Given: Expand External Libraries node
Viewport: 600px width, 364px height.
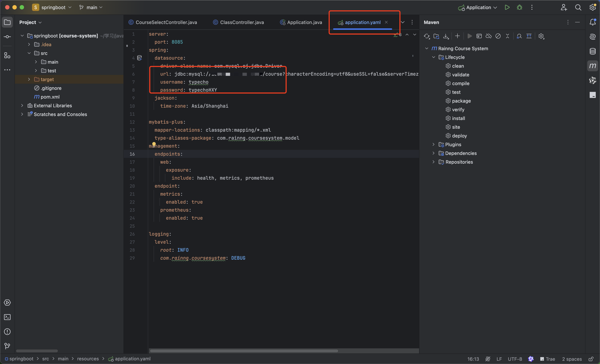Looking at the screenshot, I should pyautogui.click(x=22, y=105).
